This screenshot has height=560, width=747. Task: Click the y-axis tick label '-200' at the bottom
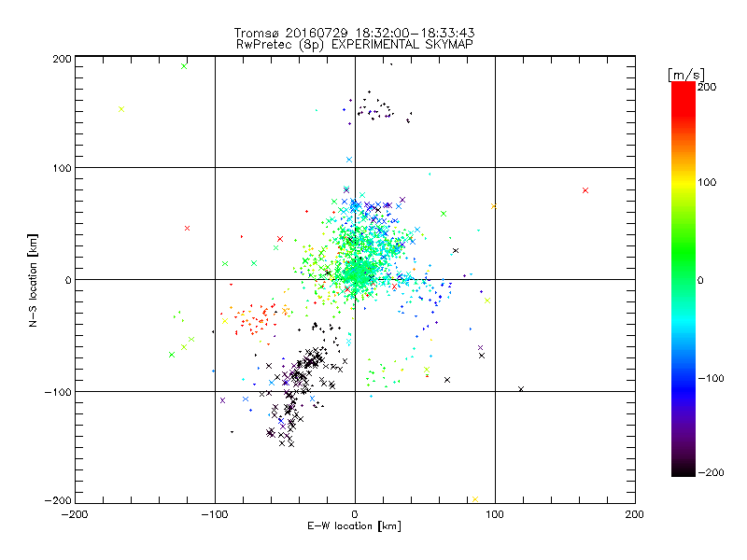[x=58, y=500]
